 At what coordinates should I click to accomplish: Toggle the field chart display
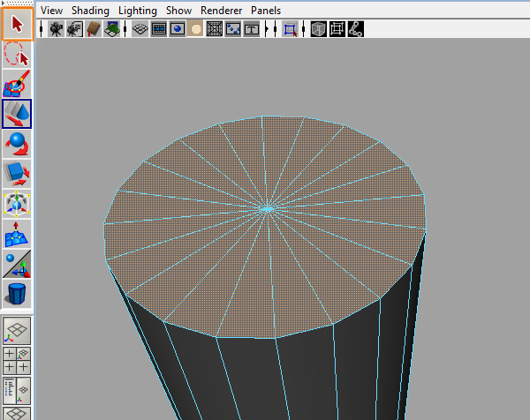pyautogui.click(x=215, y=29)
